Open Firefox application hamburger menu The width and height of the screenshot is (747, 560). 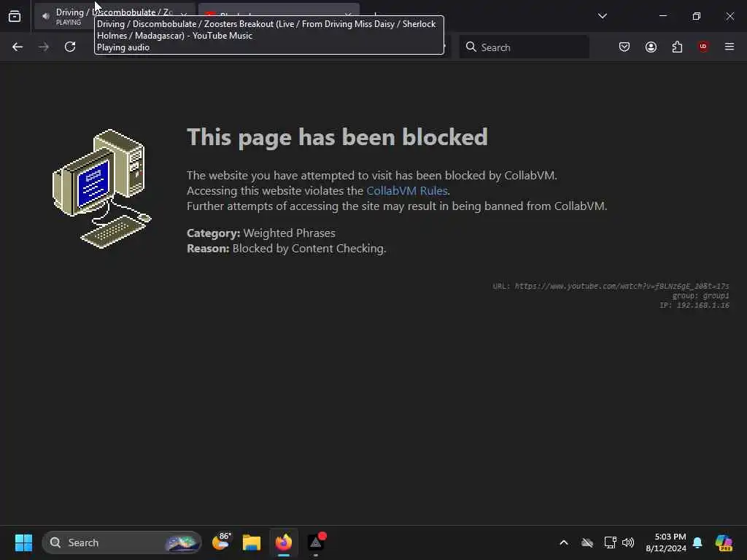729,47
